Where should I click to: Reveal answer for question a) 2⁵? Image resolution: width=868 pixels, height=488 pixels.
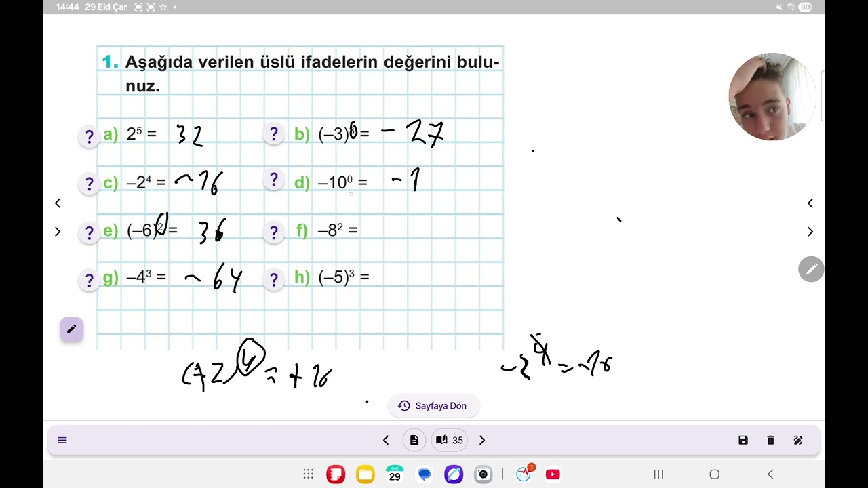tap(89, 136)
